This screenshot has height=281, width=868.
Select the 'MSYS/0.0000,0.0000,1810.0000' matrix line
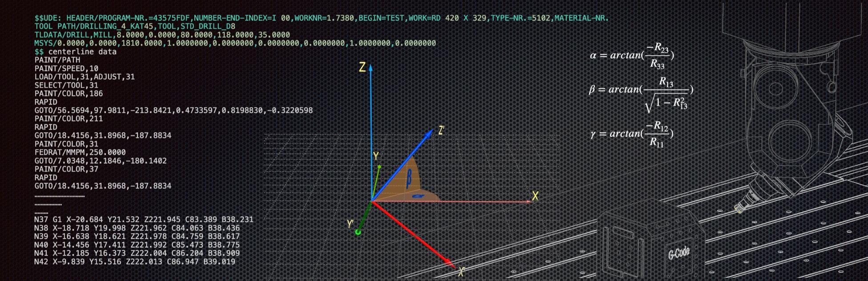[235, 43]
